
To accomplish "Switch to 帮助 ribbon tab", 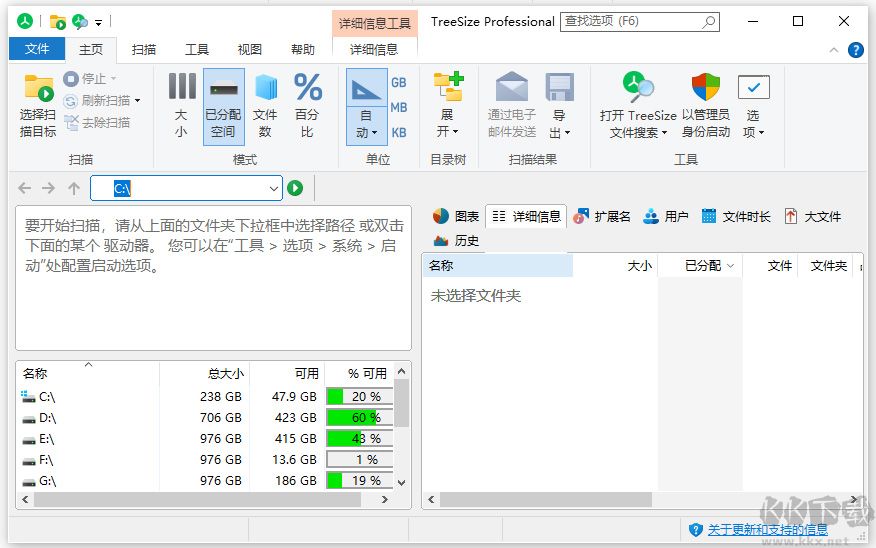I will (x=303, y=50).
